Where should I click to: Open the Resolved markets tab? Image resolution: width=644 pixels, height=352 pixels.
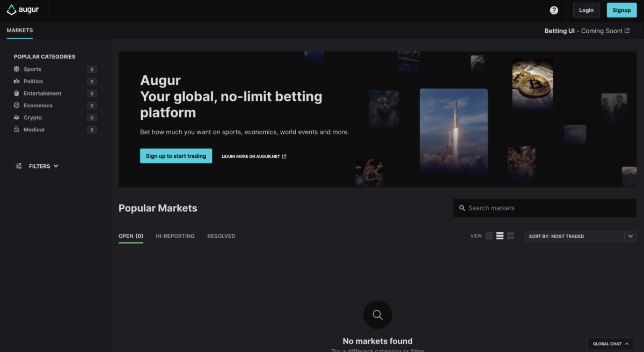coord(221,236)
